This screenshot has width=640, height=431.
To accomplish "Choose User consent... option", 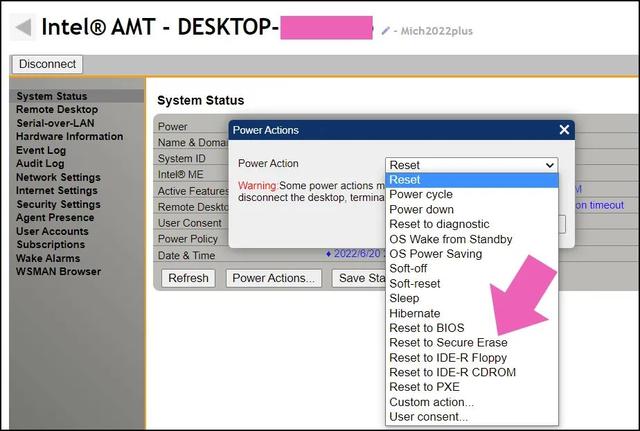I will pyautogui.click(x=472, y=417).
